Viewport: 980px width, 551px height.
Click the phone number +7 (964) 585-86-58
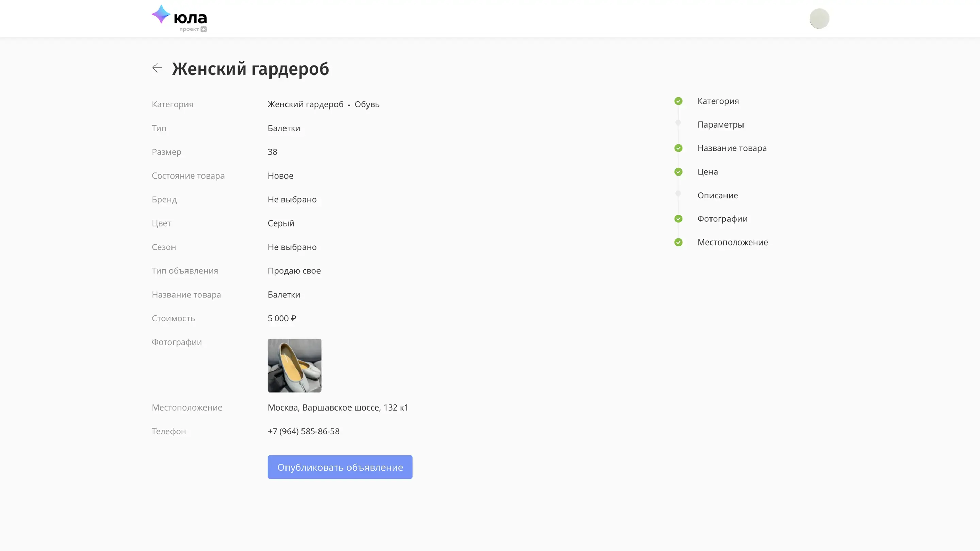[x=303, y=432]
